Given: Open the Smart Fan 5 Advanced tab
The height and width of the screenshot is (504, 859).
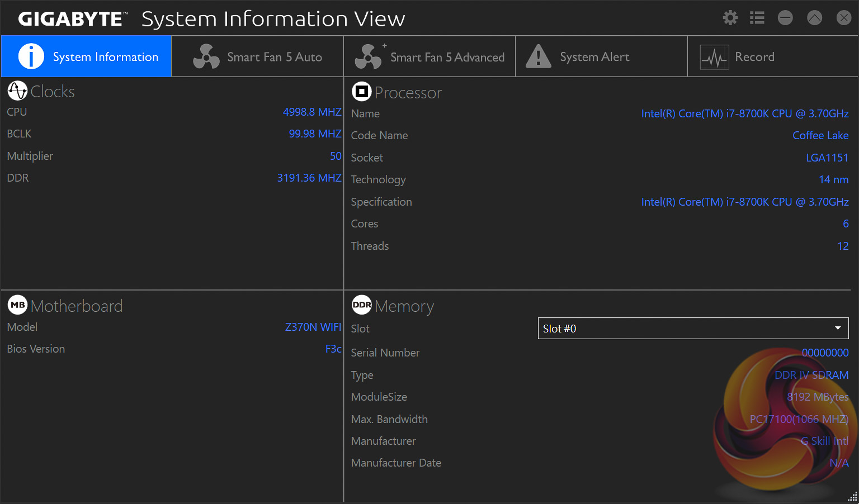Looking at the screenshot, I should 429,56.
